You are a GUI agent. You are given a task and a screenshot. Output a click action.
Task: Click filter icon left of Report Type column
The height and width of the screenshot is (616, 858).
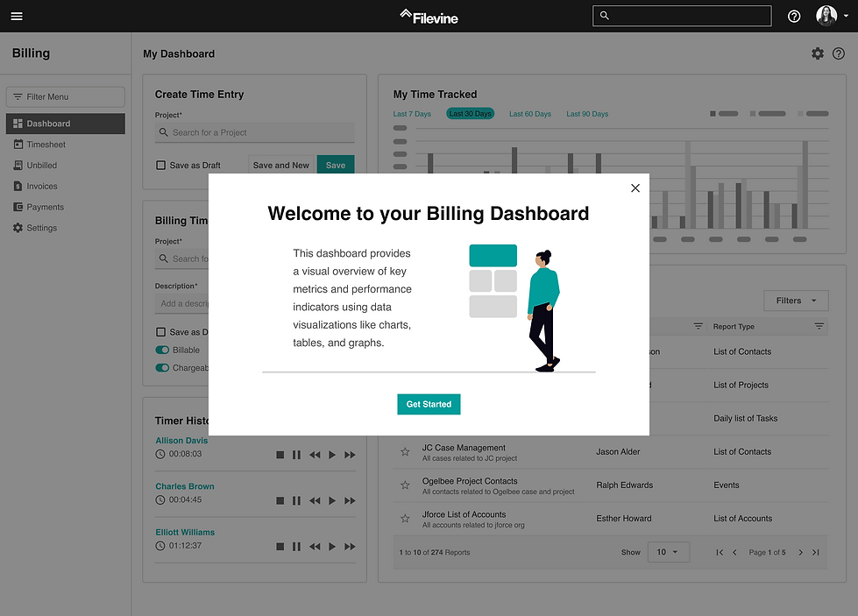[x=698, y=326]
